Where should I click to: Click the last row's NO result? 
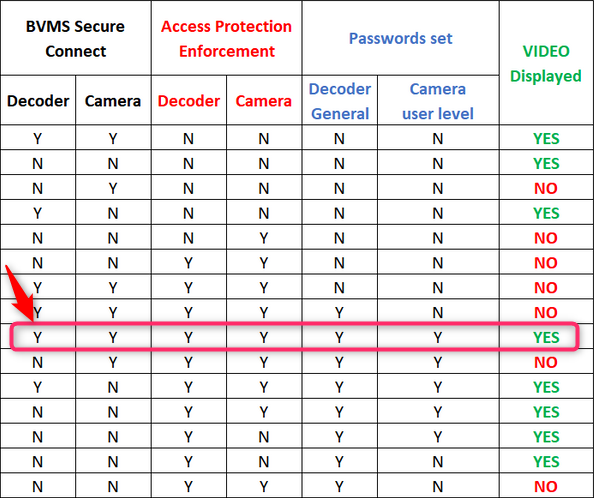tap(546, 486)
